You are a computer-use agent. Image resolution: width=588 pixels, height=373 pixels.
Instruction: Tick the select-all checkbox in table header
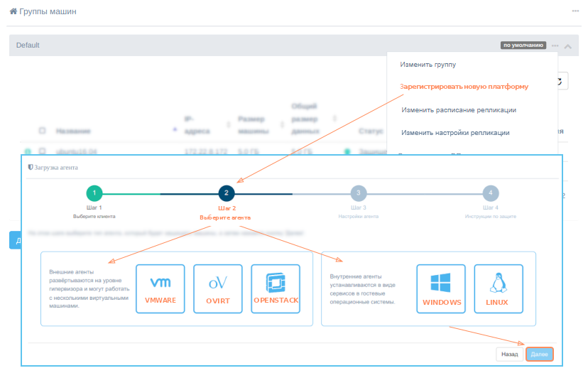pyautogui.click(x=43, y=131)
